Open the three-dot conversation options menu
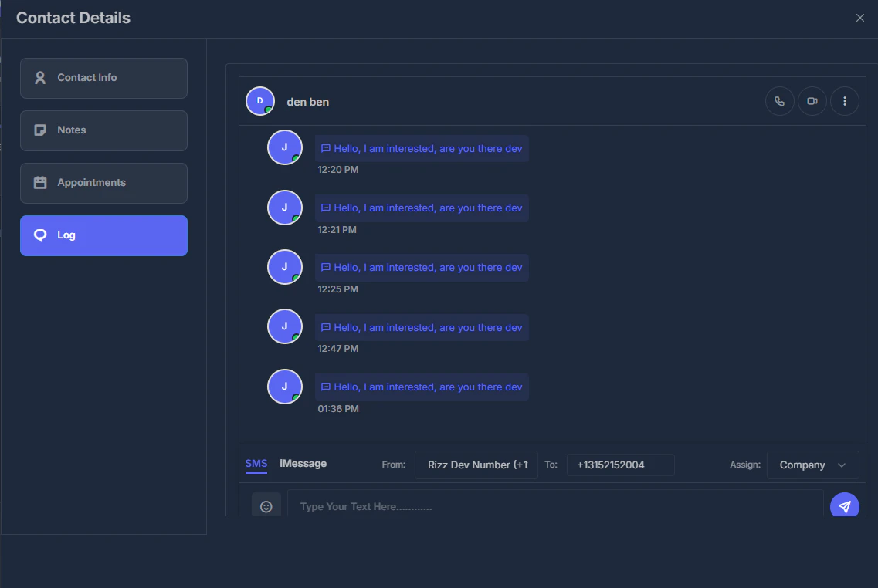 [844, 101]
